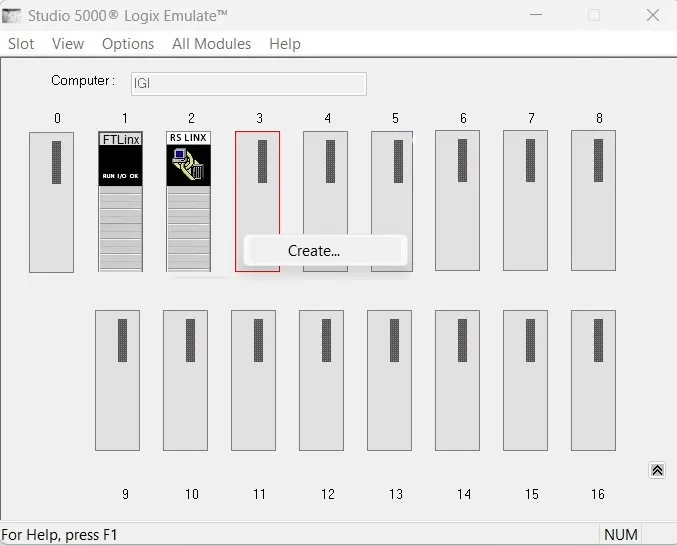This screenshot has height=546, width=677.
Task: Open the View menu
Action: point(68,44)
